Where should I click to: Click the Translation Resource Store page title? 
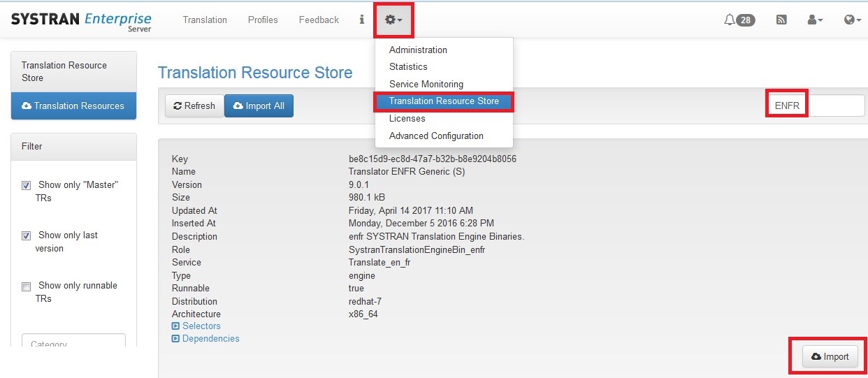pos(255,73)
